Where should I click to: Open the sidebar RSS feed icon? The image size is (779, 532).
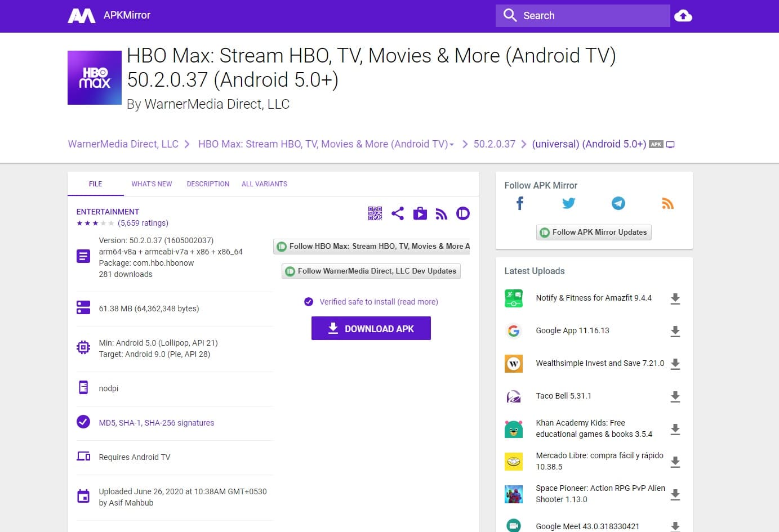coord(668,204)
